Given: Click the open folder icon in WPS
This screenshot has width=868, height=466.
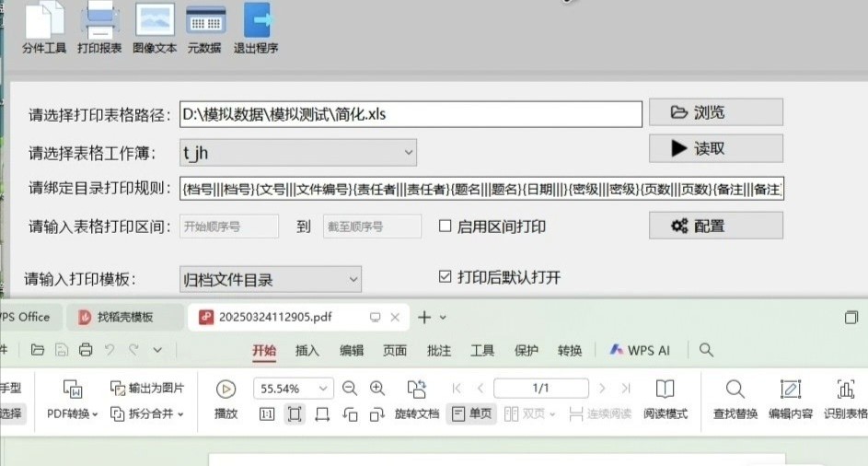Looking at the screenshot, I should (37, 350).
